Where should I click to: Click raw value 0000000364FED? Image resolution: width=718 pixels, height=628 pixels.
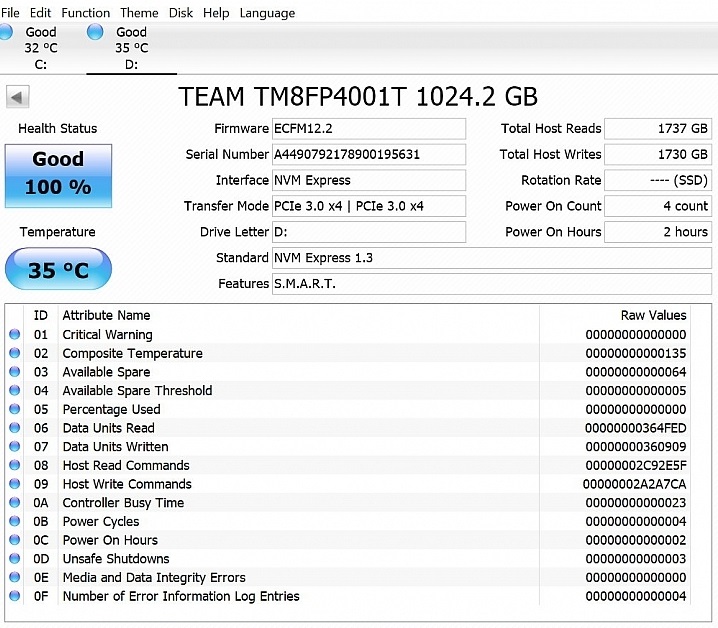pyautogui.click(x=636, y=428)
